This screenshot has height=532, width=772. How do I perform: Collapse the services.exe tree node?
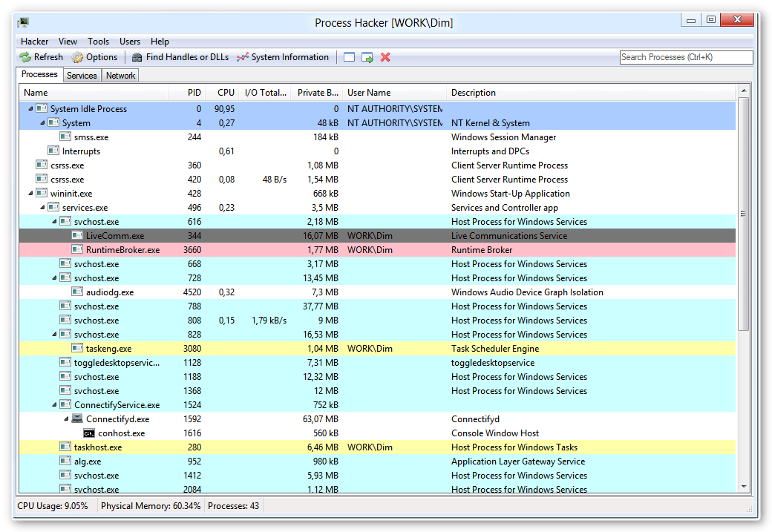tap(42, 208)
